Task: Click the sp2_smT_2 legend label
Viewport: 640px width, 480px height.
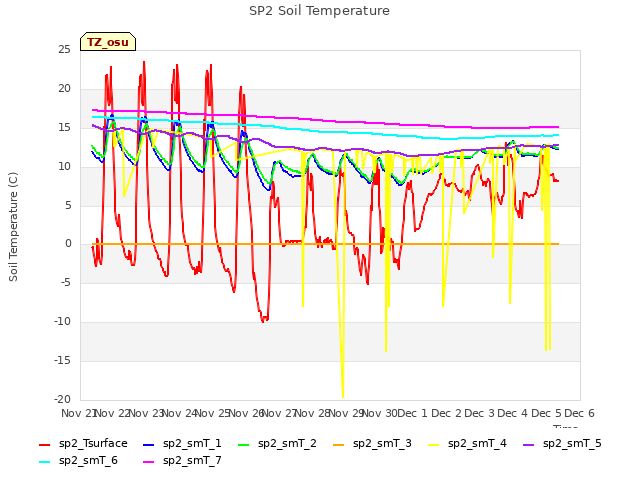Action: [x=287, y=443]
